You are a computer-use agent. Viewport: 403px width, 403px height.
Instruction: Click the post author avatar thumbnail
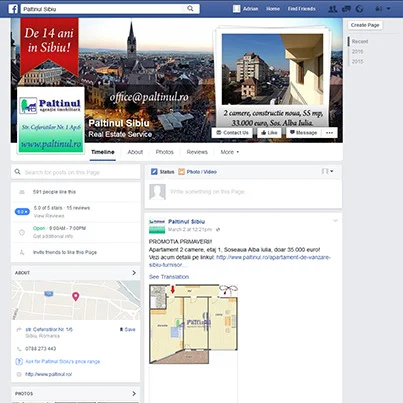tap(157, 226)
